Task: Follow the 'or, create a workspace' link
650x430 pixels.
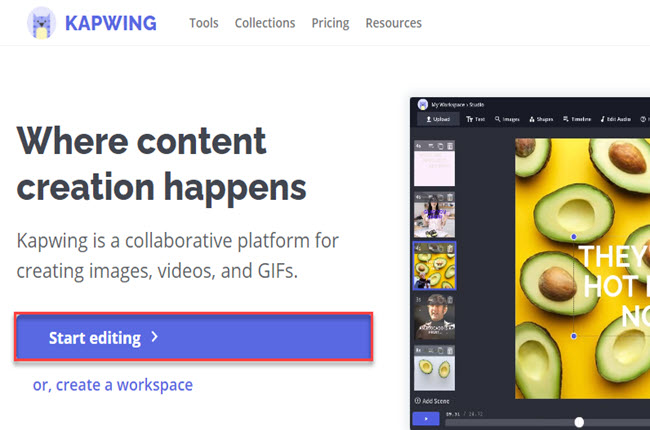Action: point(113,385)
